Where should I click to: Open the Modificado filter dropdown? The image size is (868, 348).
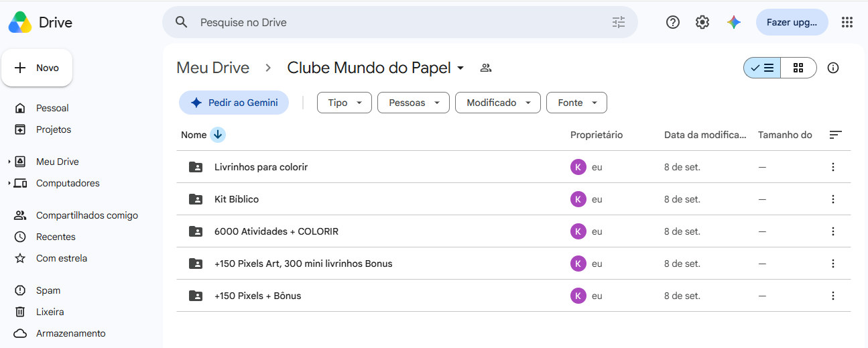pyautogui.click(x=498, y=103)
